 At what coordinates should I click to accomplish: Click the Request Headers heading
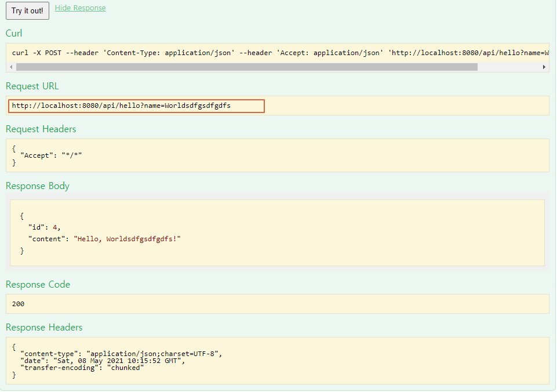pyautogui.click(x=41, y=129)
